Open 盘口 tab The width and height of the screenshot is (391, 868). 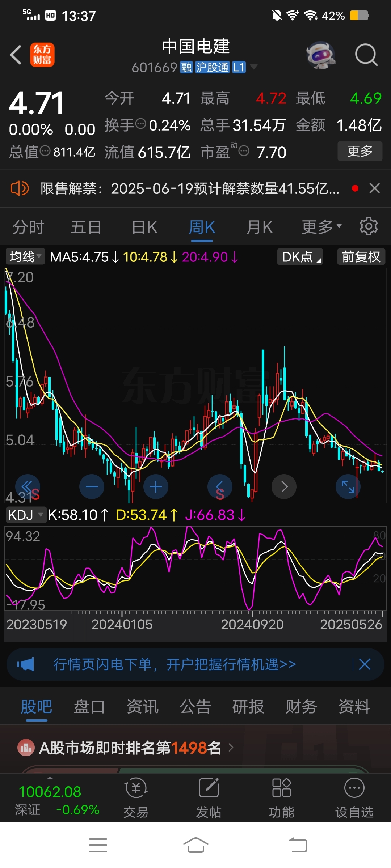point(89,706)
